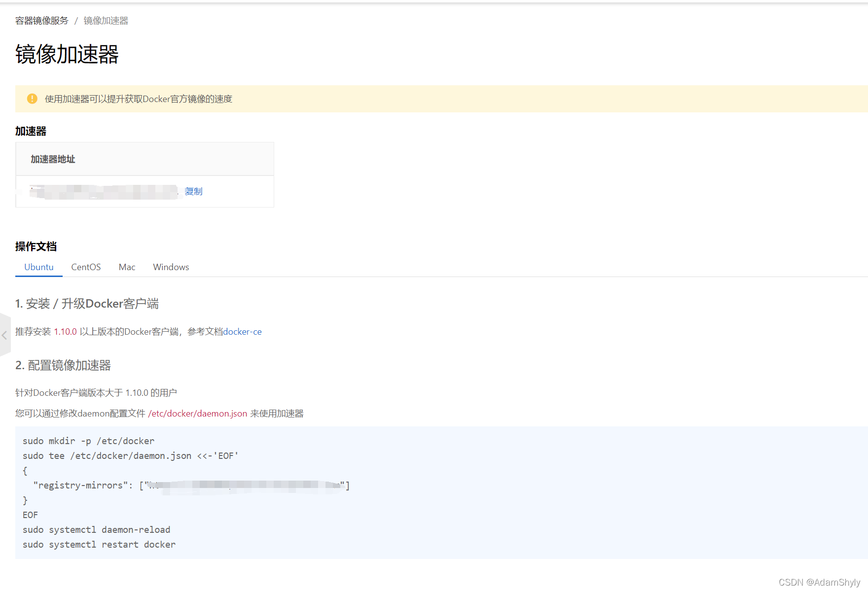868x592 pixels.
Task: Click the "registry-mirrors" code line
Action: pos(191,486)
